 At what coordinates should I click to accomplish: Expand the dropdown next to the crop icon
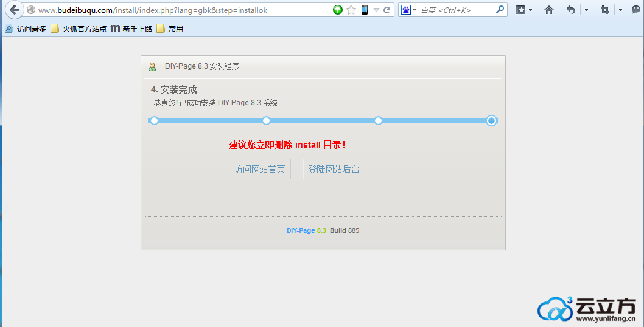click(x=620, y=10)
